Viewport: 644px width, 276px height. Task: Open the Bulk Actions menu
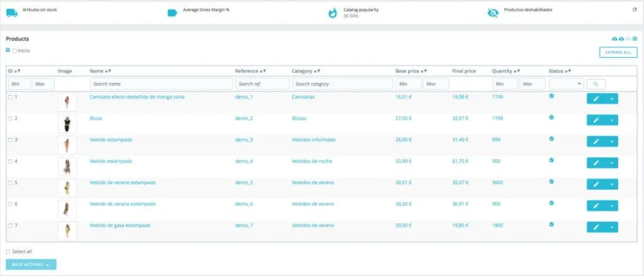pos(31,264)
